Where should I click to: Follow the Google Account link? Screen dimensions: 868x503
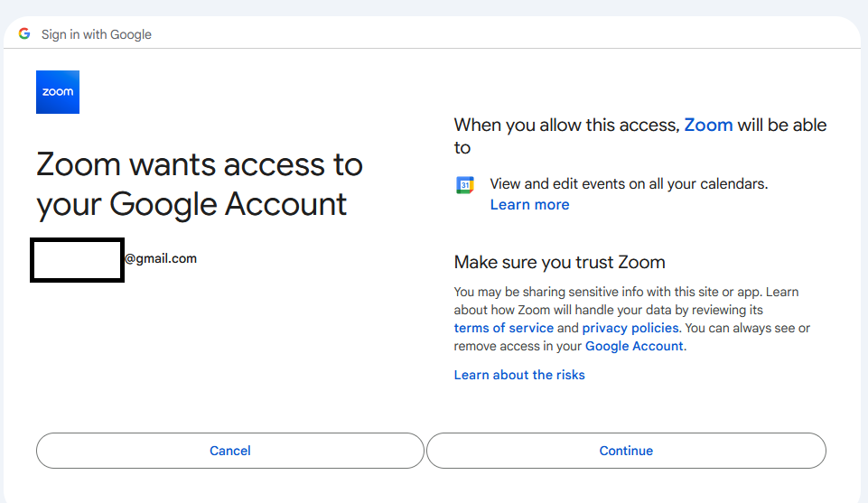634,347
